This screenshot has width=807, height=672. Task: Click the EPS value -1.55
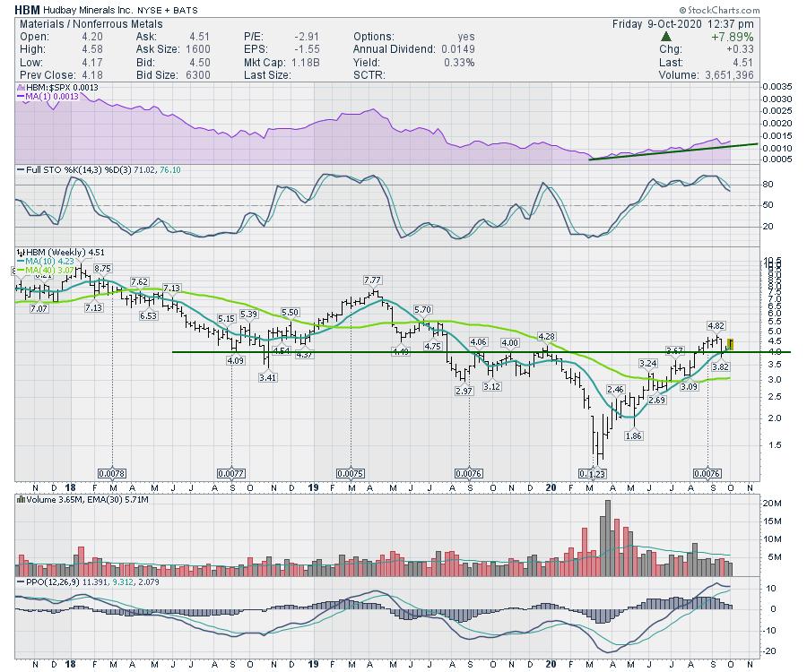307,49
